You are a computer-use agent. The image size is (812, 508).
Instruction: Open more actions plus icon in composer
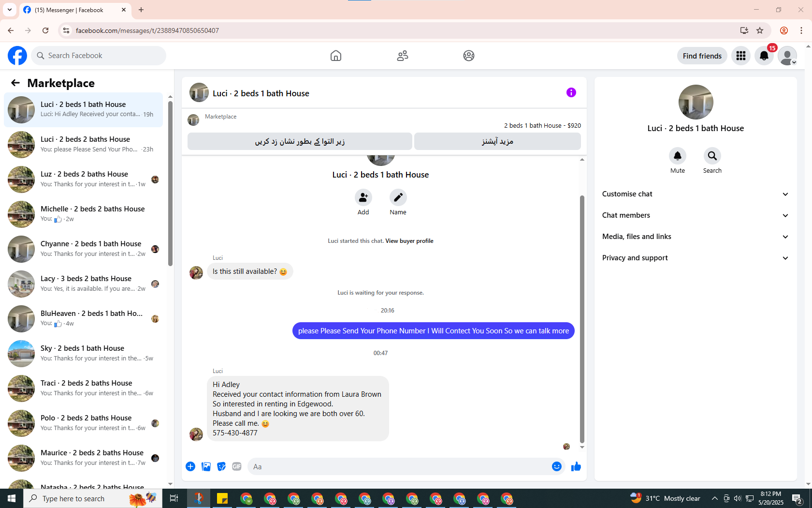190,466
